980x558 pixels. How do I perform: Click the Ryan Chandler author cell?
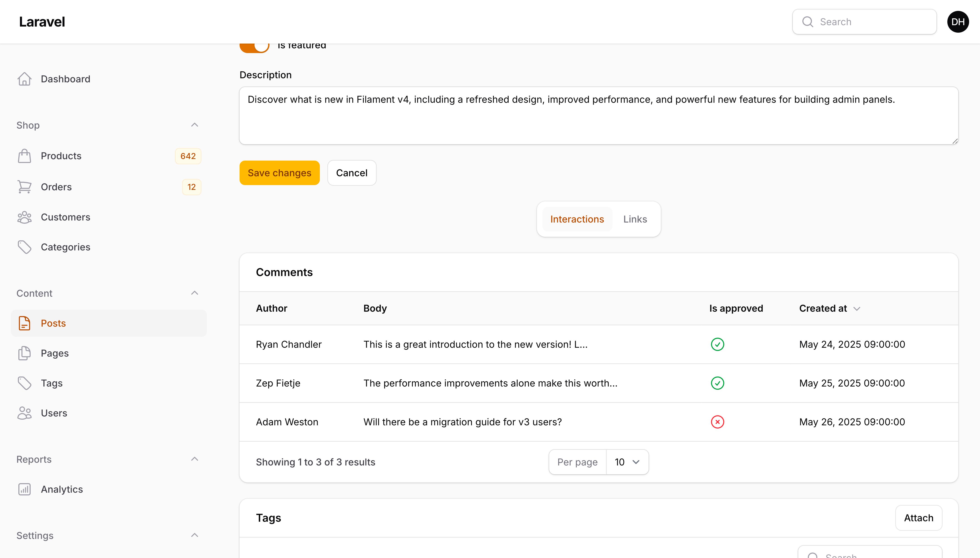(289, 344)
